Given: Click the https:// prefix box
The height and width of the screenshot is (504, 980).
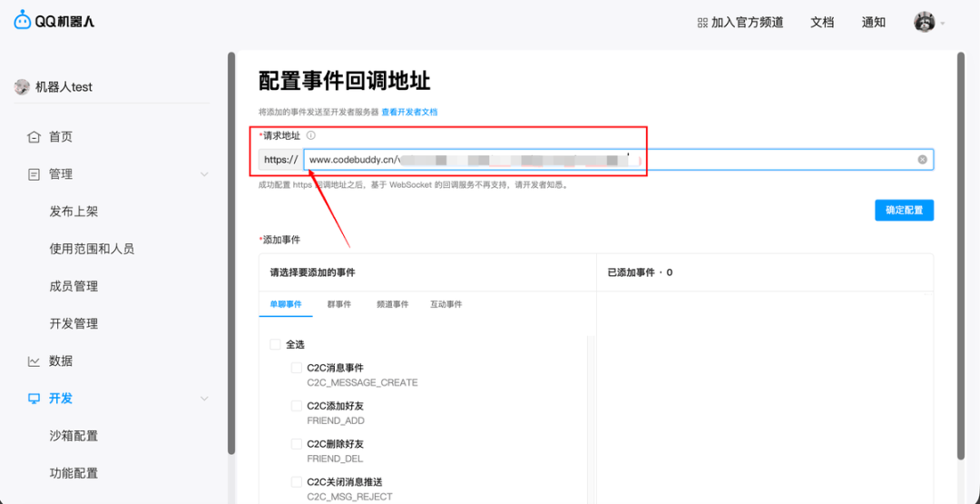Looking at the screenshot, I should pyautogui.click(x=281, y=160).
